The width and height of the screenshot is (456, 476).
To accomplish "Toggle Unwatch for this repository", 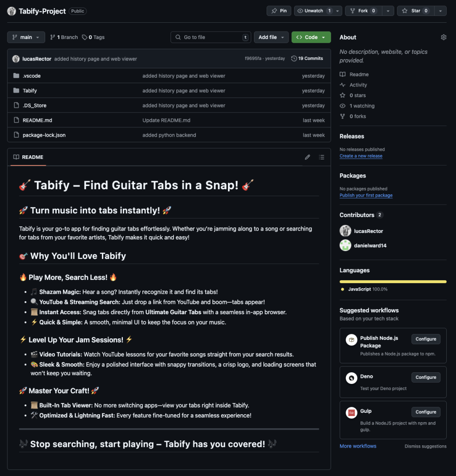I will coord(313,11).
